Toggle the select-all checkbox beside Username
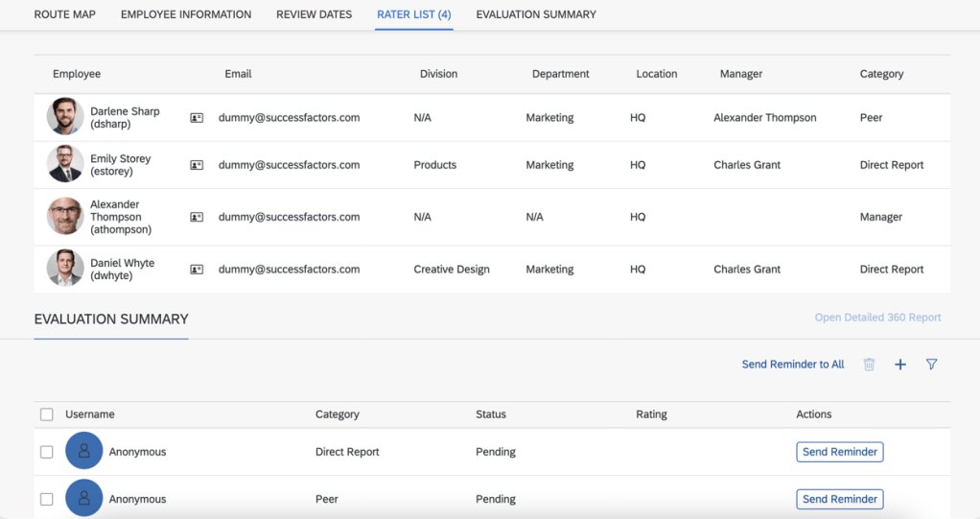 click(x=47, y=414)
